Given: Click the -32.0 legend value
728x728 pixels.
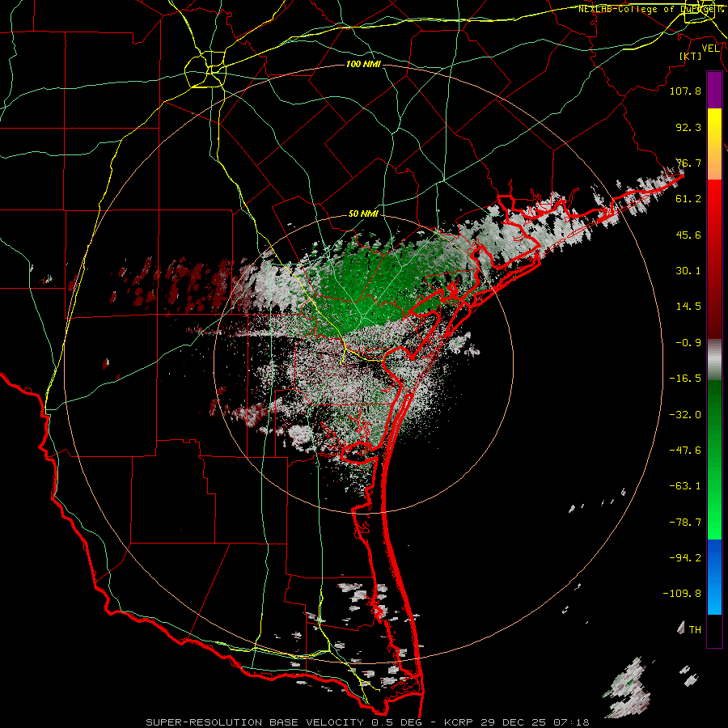Looking at the screenshot, I should (x=685, y=415).
